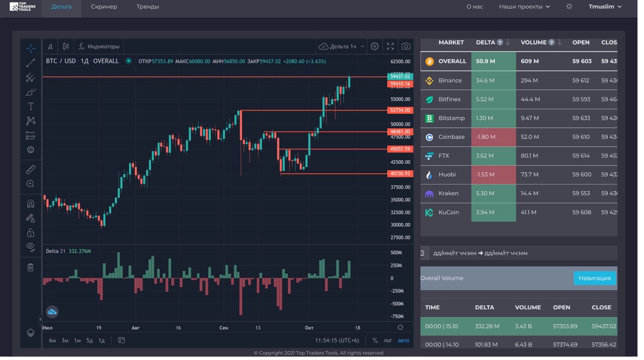Click the Навигация button

tap(594, 278)
